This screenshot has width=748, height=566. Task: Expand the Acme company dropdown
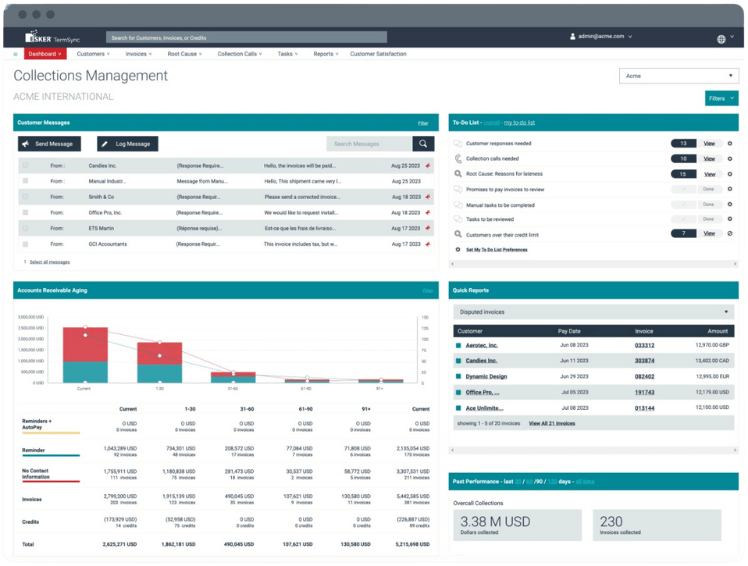coord(678,75)
